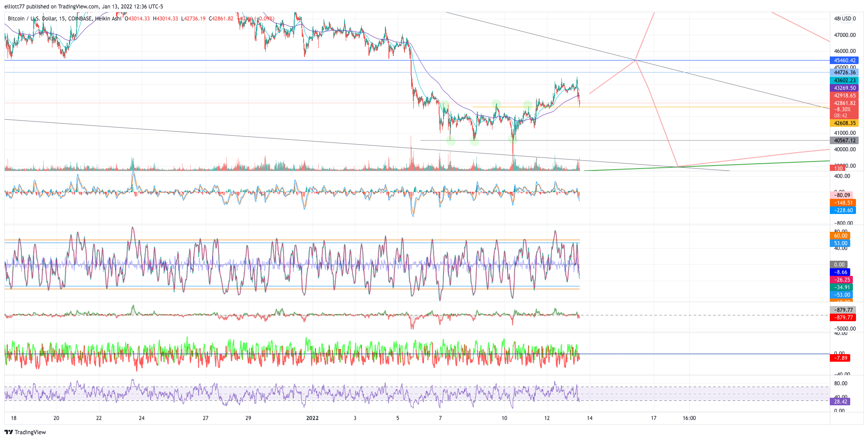Click the 24 date on the time axis
This screenshot has height=440, width=868.
[x=142, y=418]
